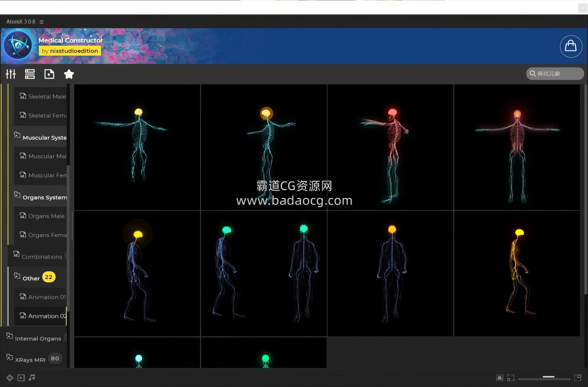
Task: Select Organs Female category
Action: pyautogui.click(x=40, y=235)
